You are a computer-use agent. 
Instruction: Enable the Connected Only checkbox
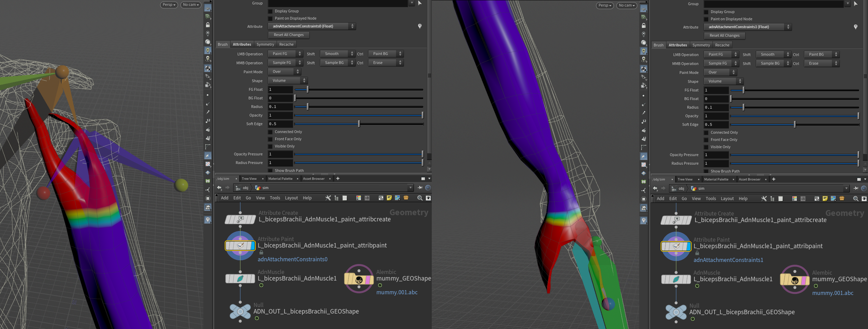coord(270,132)
